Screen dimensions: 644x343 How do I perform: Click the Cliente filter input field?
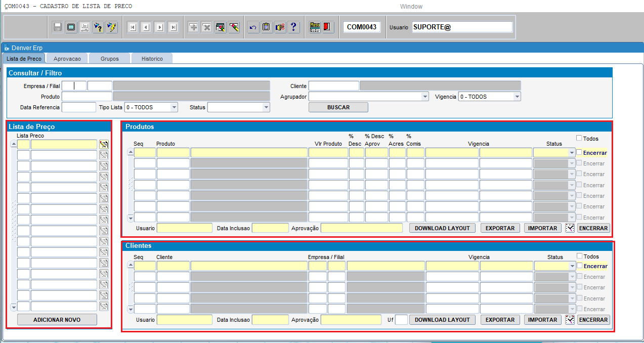click(334, 86)
